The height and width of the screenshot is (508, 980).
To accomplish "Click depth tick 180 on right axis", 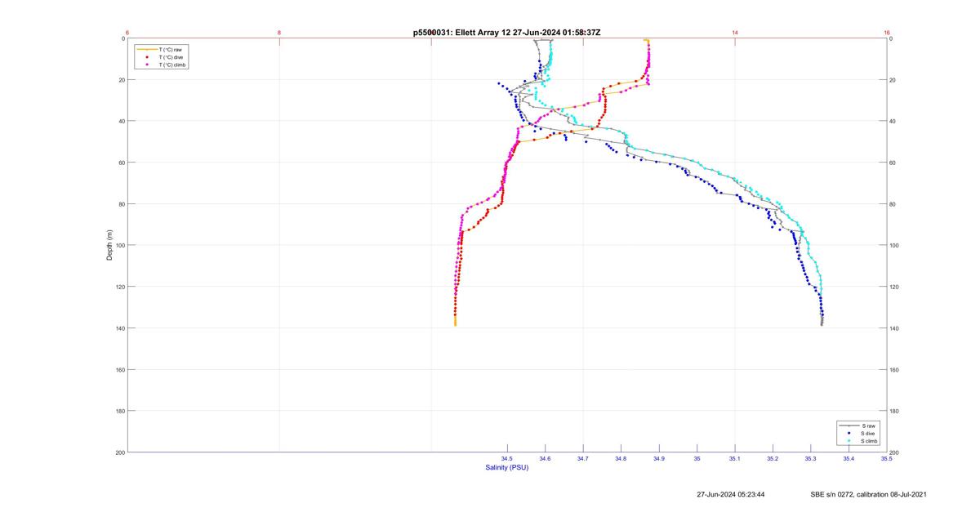I will coord(895,411).
